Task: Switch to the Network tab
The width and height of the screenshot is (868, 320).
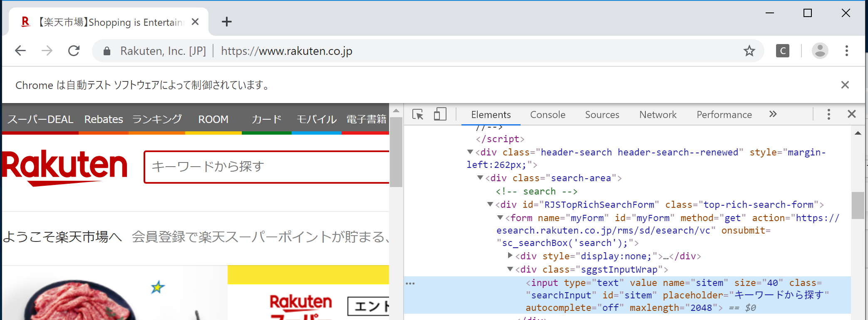Action: point(658,115)
